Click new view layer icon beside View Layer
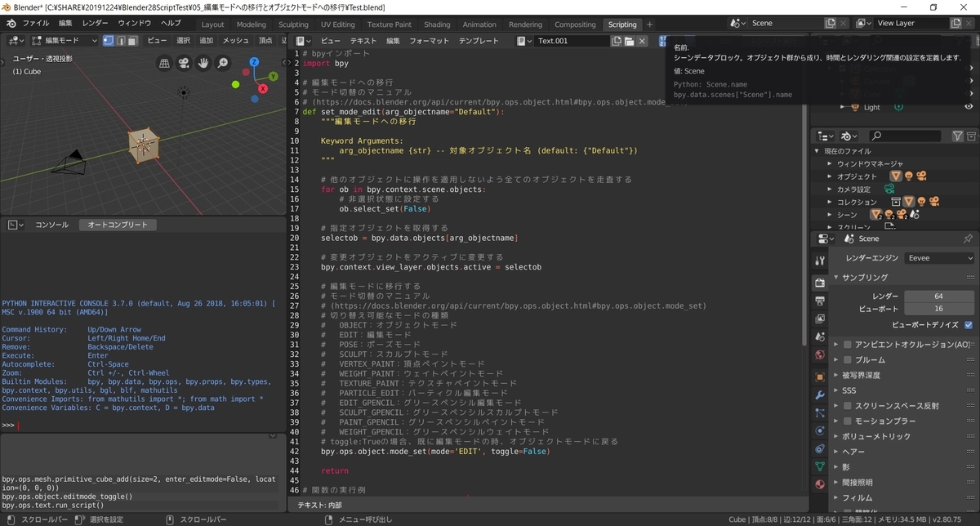Image resolution: width=980 pixels, height=526 pixels. tap(955, 24)
